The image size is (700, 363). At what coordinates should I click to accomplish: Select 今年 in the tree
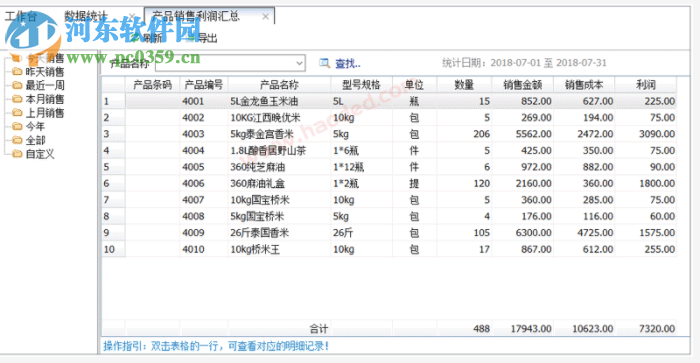click(x=35, y=126)
